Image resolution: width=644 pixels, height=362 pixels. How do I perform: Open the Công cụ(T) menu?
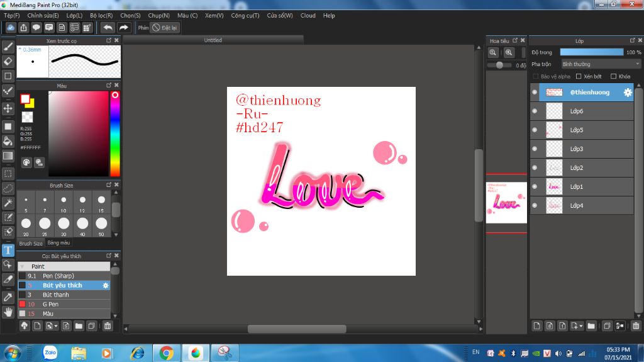pyautogui.click(x=245, y=15)
